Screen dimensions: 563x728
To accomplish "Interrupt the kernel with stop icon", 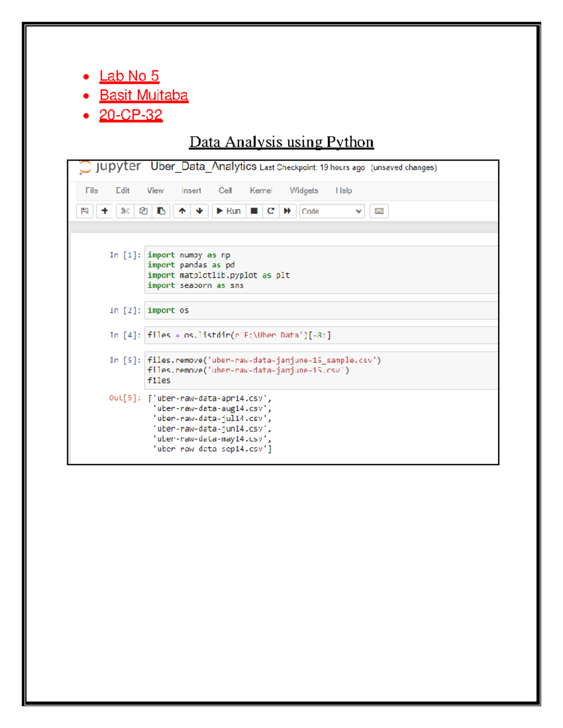I will 254,211.
